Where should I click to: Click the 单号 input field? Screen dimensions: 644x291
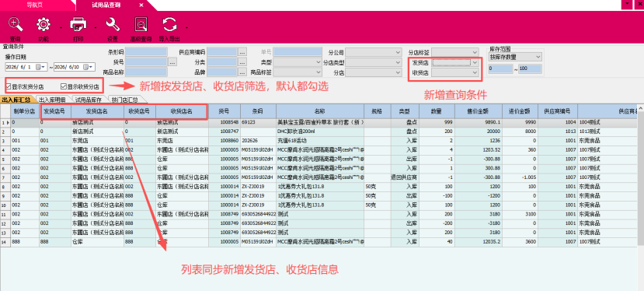[x=298, y=52]
